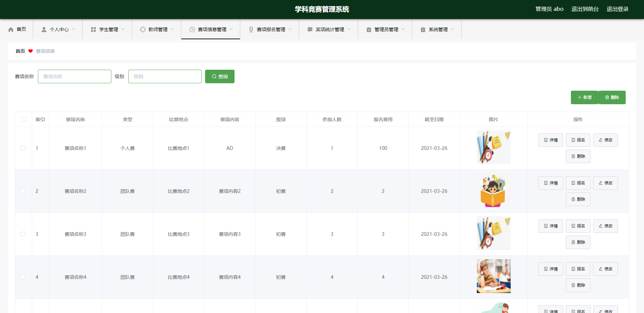
Task: Click 修改 for 赛项名称3
Action: (605, 226)
